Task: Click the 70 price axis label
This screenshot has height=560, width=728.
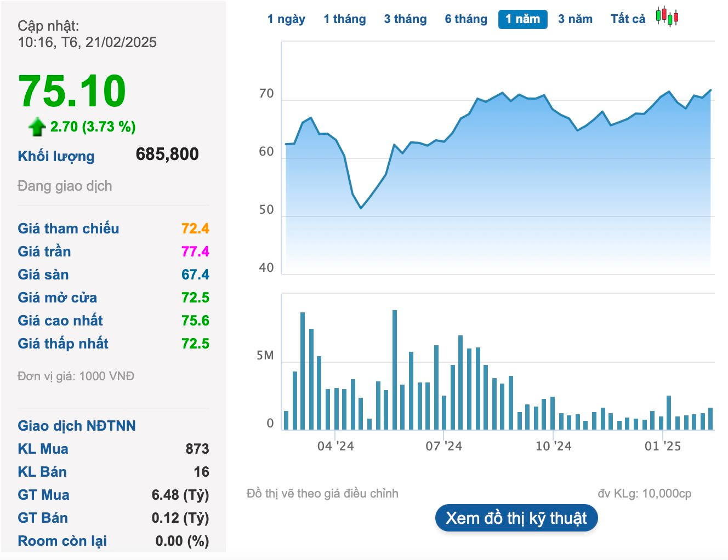Action: 266,94
